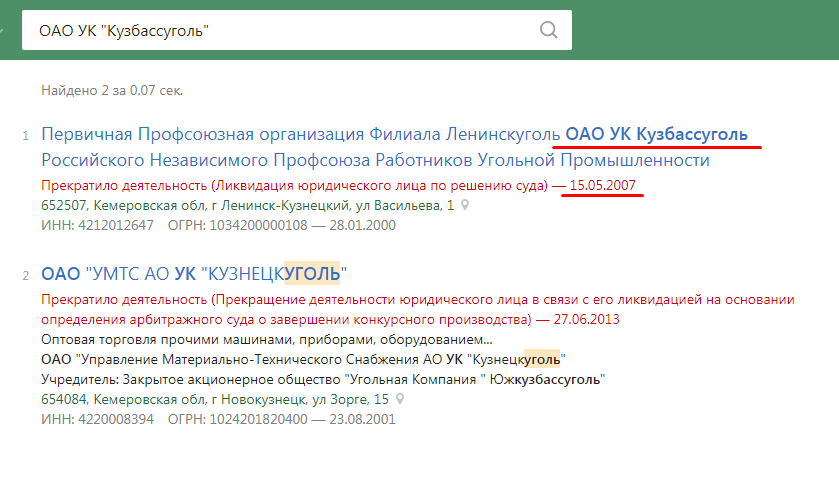
Task: Click the liquidation status dated 15.05.2007
Action: (338, 186)
